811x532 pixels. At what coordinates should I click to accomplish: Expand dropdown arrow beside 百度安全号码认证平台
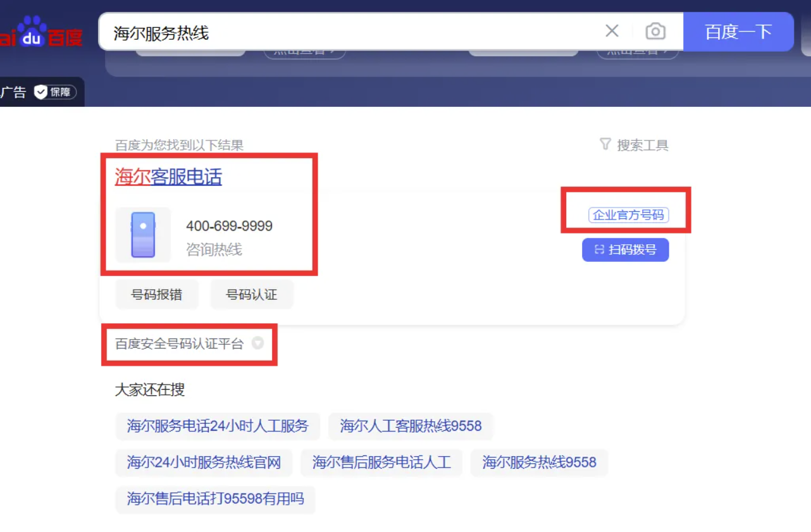click(x=257, y=343)
